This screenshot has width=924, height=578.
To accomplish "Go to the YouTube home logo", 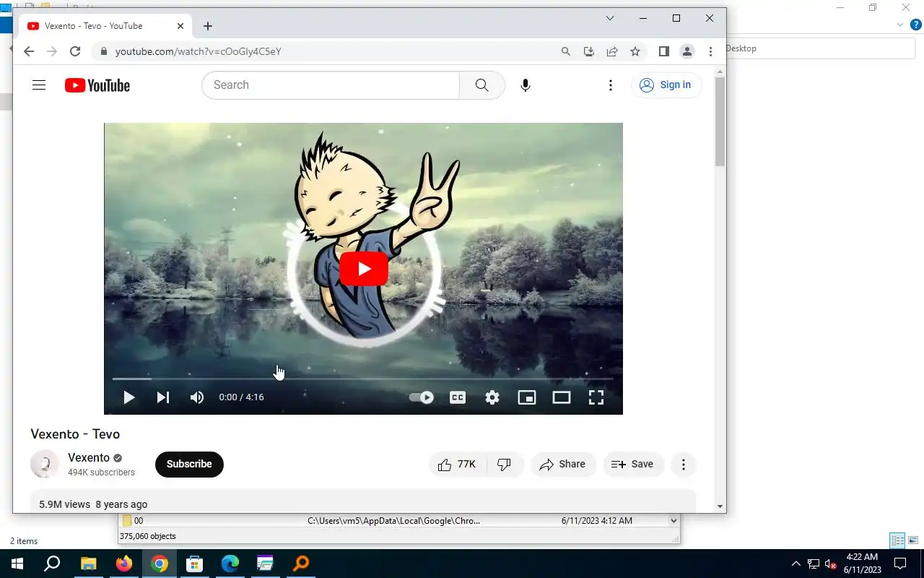I will tap(97, 85).
